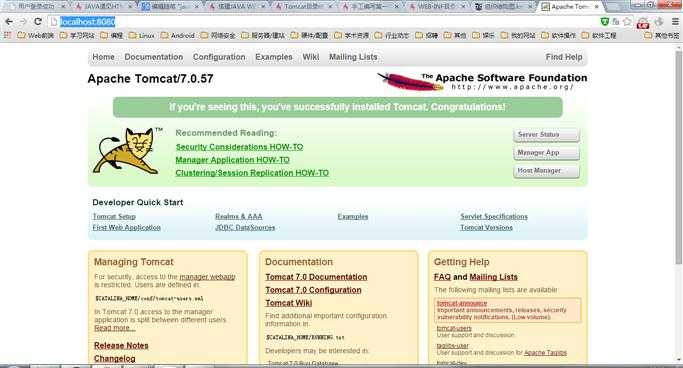Viewport: 683px width, 368px height.
Task: Bookmark this page with the star icon
Action: tap(627, 22)
